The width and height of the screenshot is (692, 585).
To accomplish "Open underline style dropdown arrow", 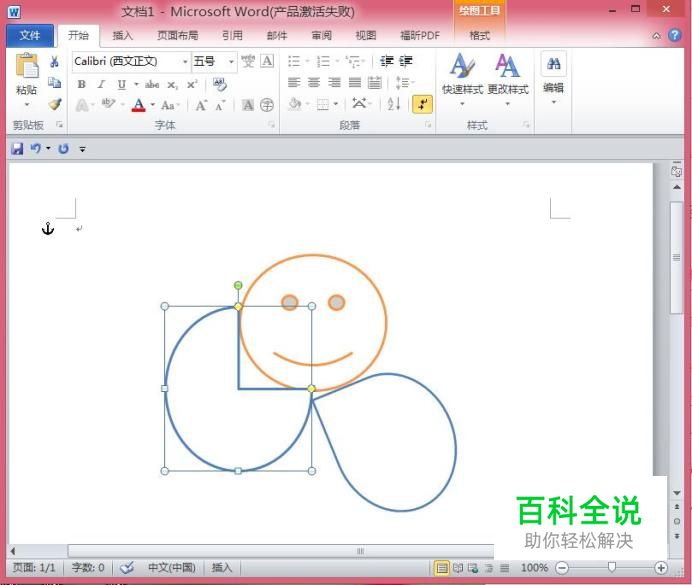I will 136,84.
